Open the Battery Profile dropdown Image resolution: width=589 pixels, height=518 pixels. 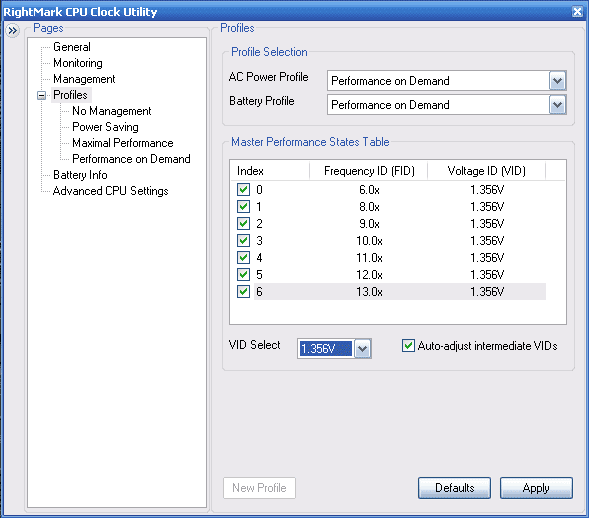pyautogui.click(x=557, y=105)
